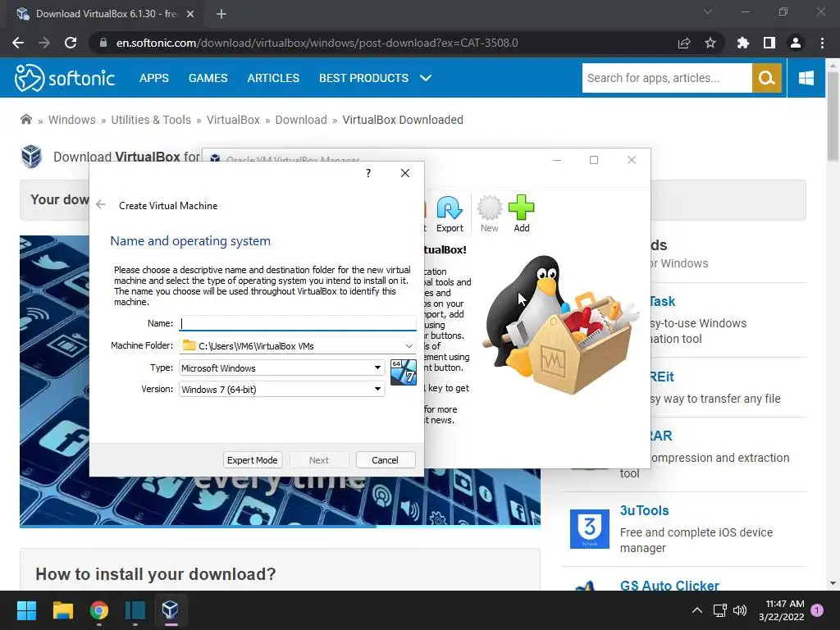
Task: Switch to Chrome in the taskbar
Action: 99,610
